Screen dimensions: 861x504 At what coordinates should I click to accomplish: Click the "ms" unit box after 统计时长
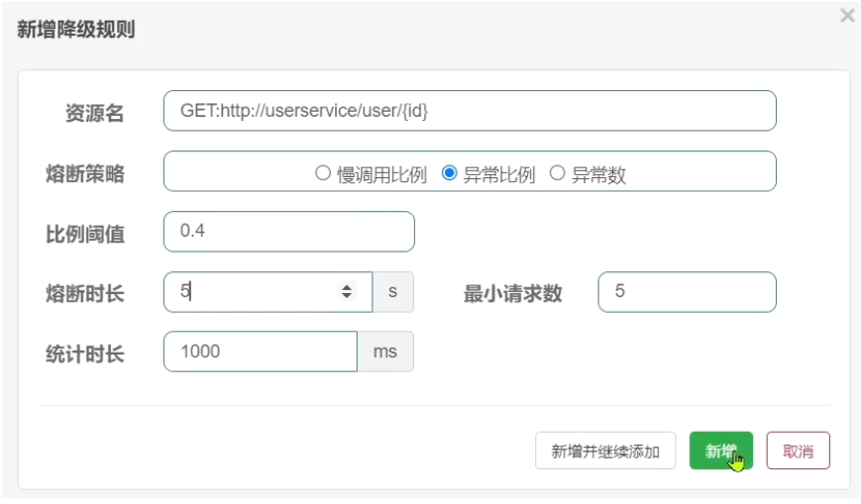click(385, 352)
